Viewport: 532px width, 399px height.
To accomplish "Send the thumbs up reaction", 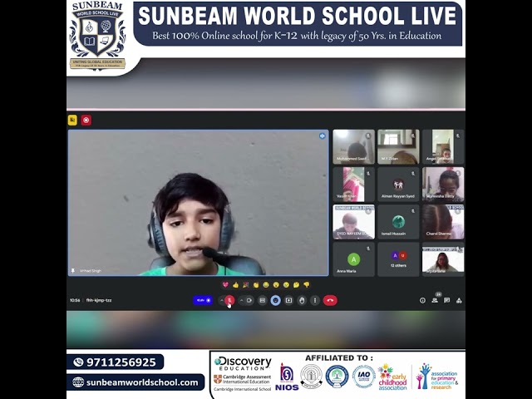I will point(235,285).
